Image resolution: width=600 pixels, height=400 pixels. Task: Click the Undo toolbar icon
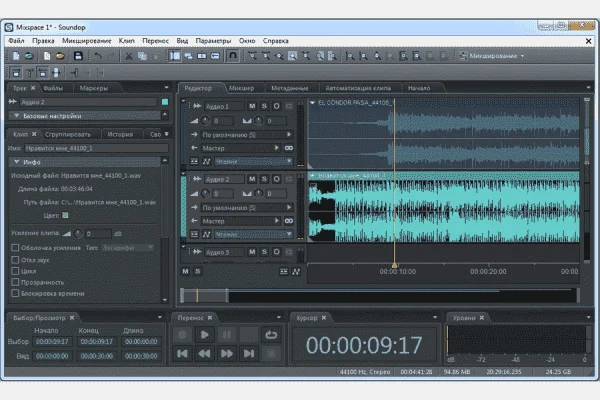[x=98, y=56]
